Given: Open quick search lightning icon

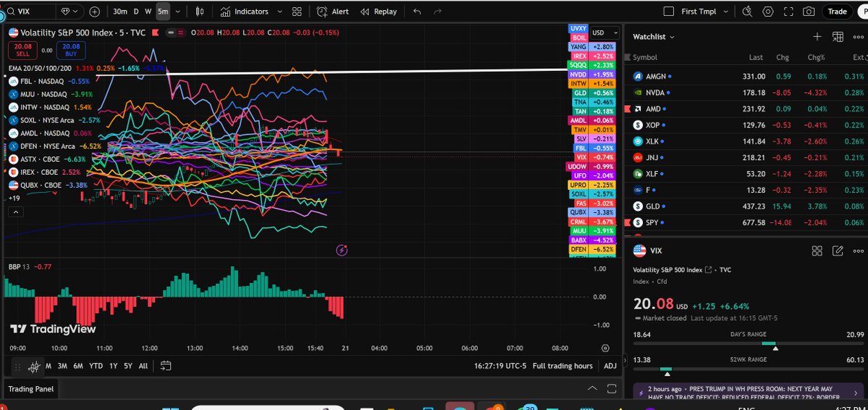Looking at the screenshot, I should click(747, 11).
